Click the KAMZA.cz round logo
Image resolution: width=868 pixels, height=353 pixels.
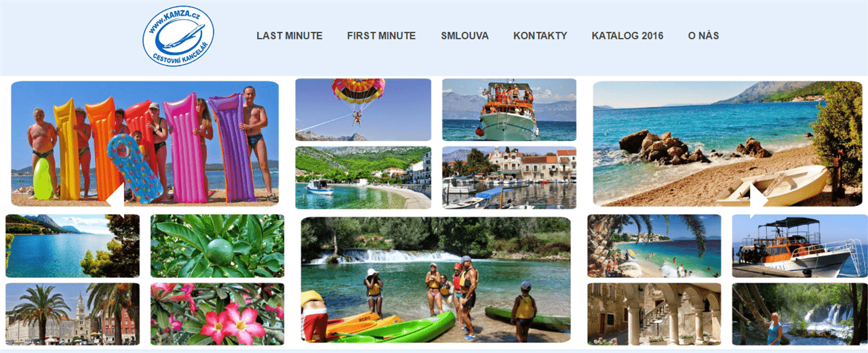point(178,36)
